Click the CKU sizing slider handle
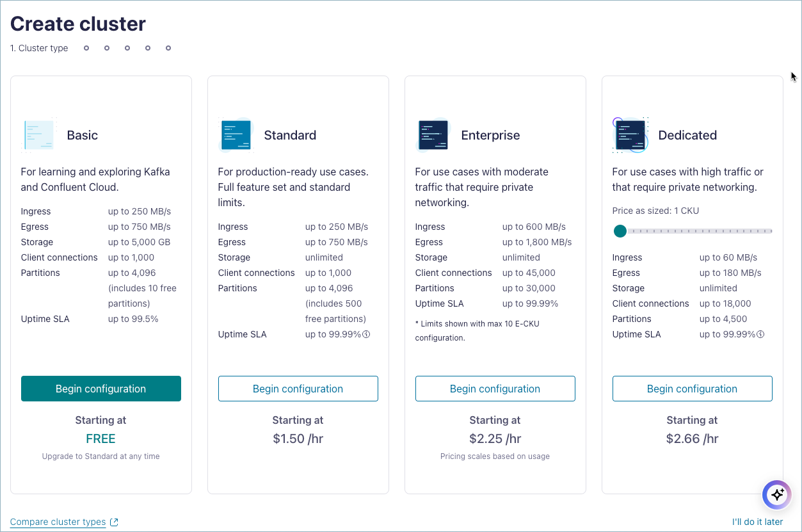The image size is (802, 532). click(620, 231)
